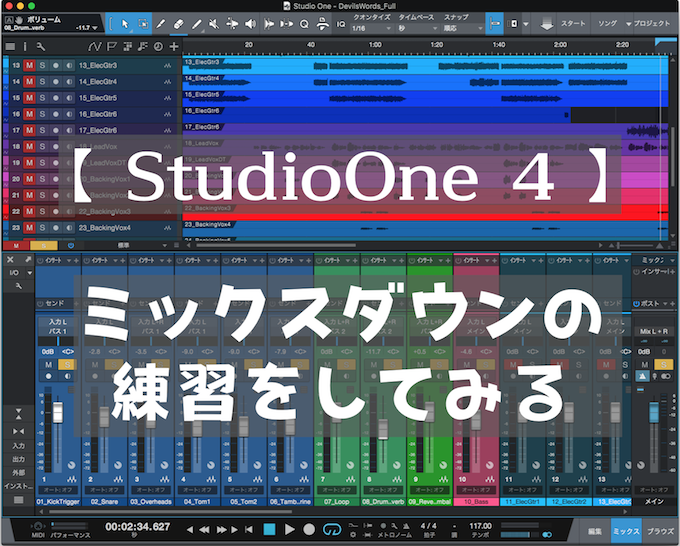Show Outputs (出力) in the mixer
Screen dimensions: 680x546
tap(18, 460)
